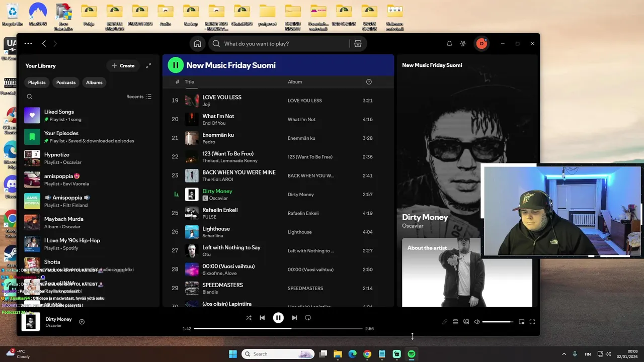This screenshot has width=644, height=362.
Task: Click the Create button in Your Library
Action: pyautogui.click(x=123, y=66)
